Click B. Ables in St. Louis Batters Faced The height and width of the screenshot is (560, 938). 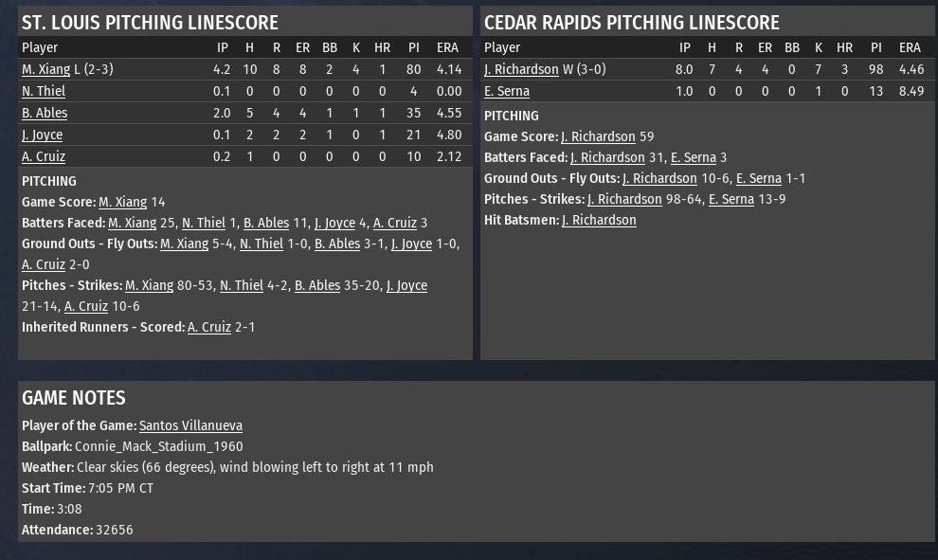click(x=266, y=223)
